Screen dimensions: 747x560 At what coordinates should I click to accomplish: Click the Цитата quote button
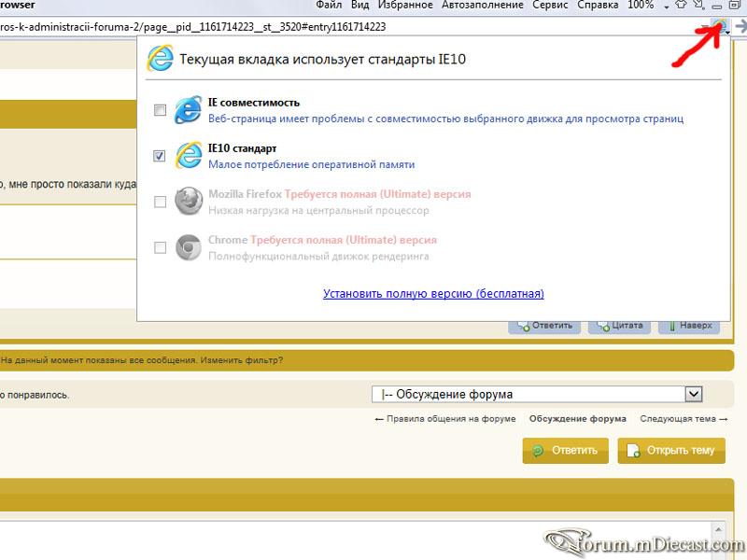point(621,326)
